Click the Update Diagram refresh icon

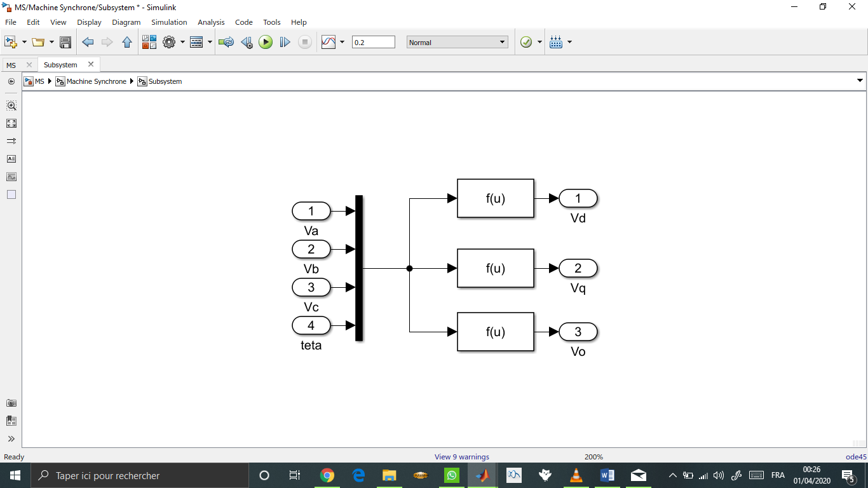point(226,42)
